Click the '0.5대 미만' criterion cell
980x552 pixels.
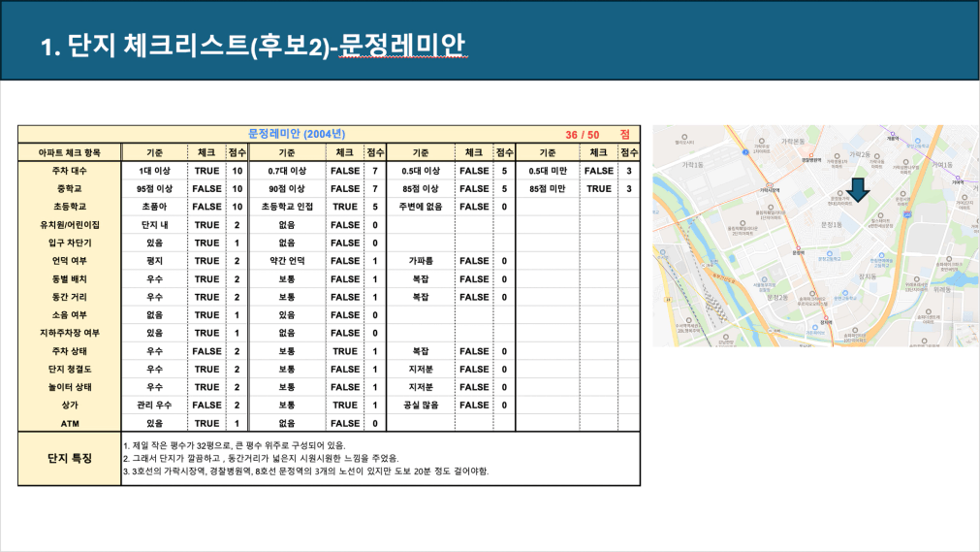point(548,171)
